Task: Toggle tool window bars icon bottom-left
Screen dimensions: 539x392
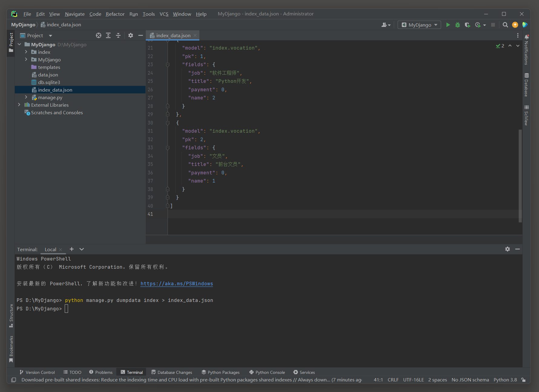Action: pyautogui.click(x=14, y=380)
